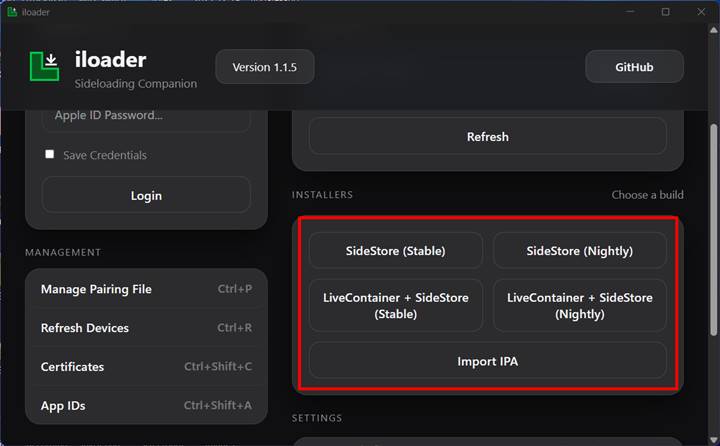Click the "SETTINGS" section heading
Viewport: 720px width, 446px height.
click(317, 418)
